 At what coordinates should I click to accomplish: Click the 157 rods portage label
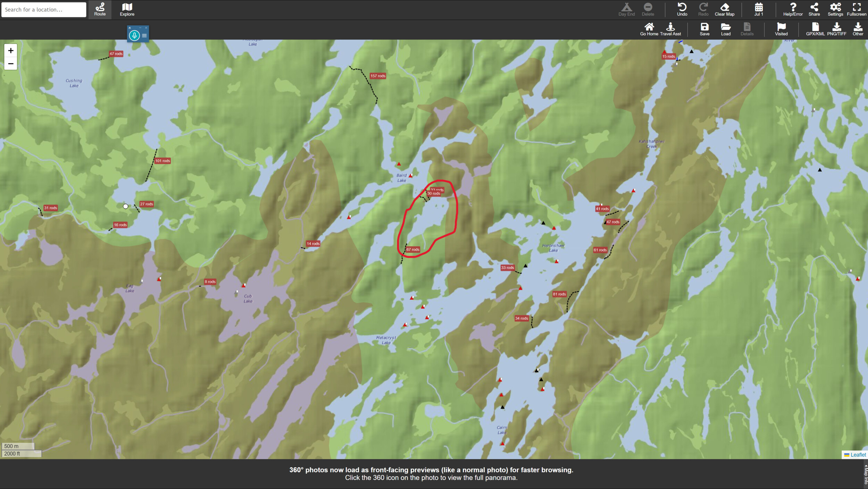[378, 76]
